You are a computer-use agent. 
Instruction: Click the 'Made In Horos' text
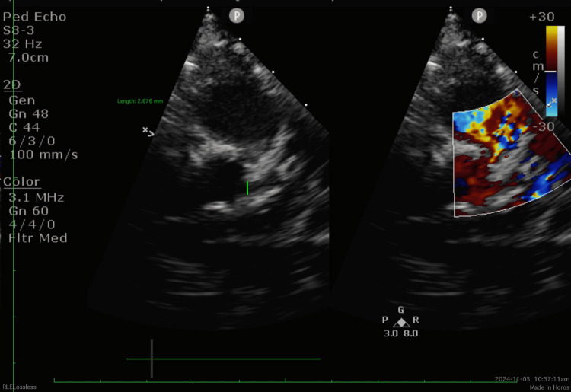[x=549, y=387]
